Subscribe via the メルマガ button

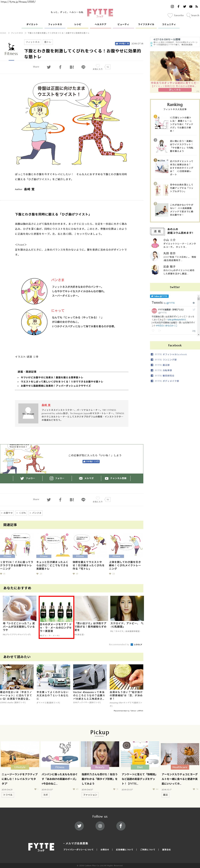coord(86,478)
